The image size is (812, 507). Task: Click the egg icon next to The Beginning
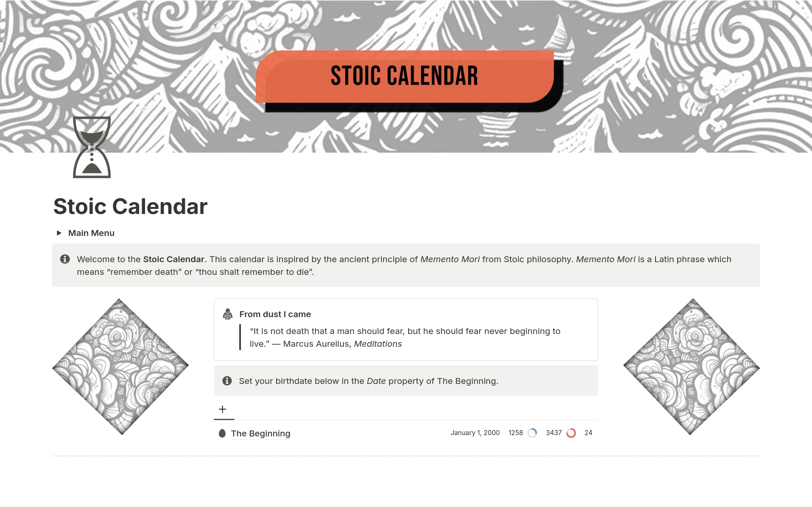point(222,433)
